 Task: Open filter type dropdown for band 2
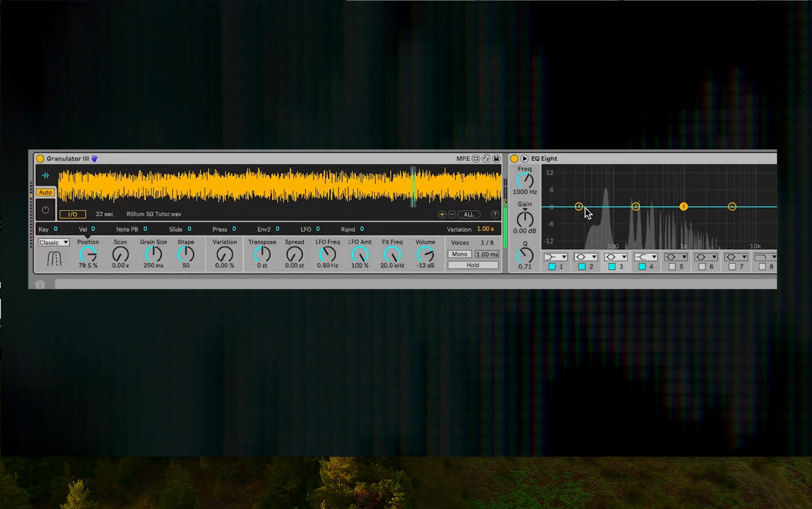(586, 257)
